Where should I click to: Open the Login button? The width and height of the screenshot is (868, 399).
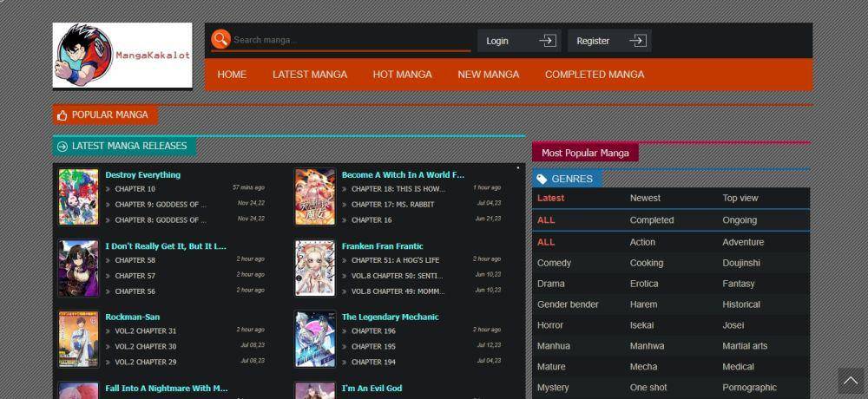519,41
